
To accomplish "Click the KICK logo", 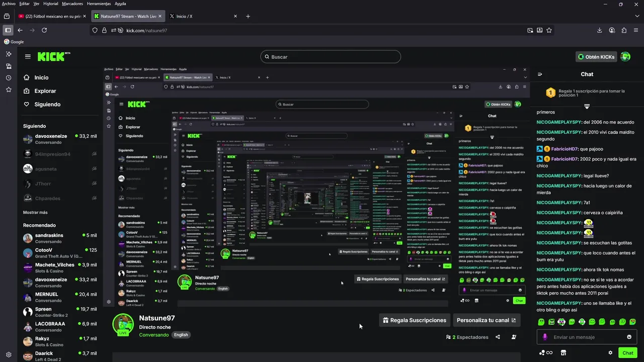I will coord(54,56).
